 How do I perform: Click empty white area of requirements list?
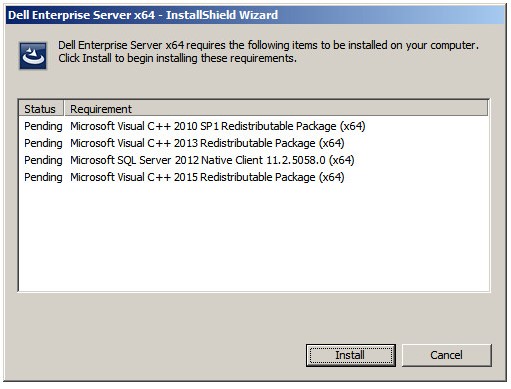253,237
